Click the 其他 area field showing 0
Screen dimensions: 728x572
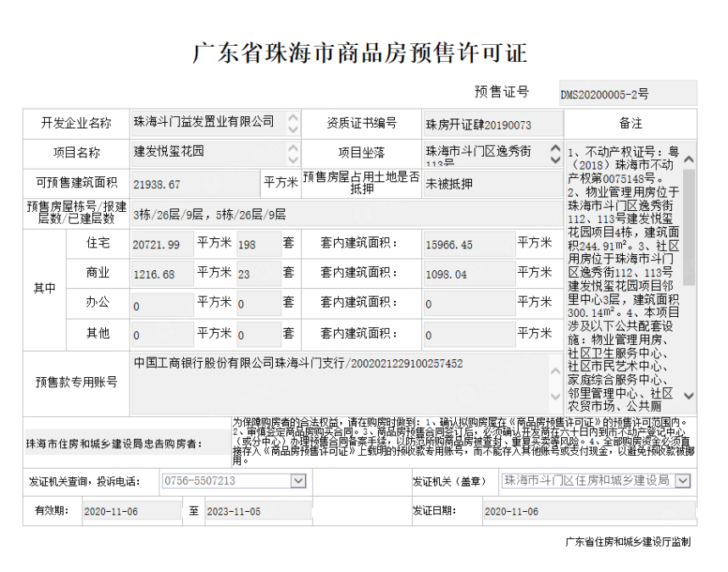163,334
